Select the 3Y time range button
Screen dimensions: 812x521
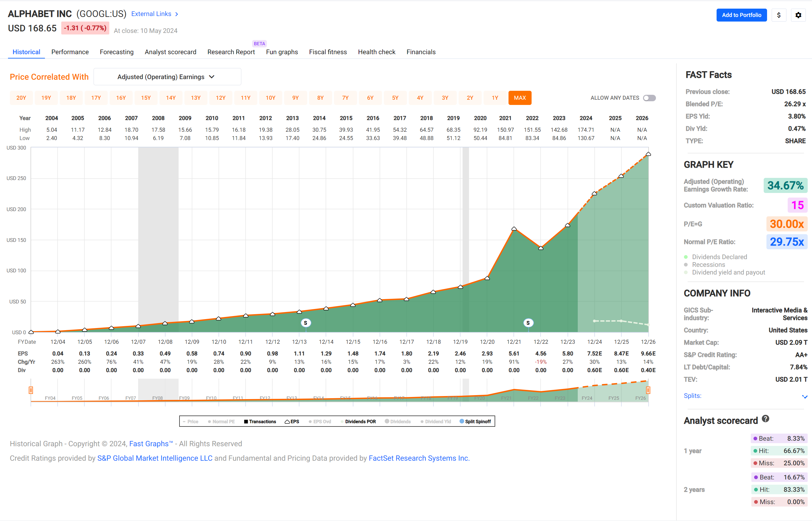coord(445,98)
